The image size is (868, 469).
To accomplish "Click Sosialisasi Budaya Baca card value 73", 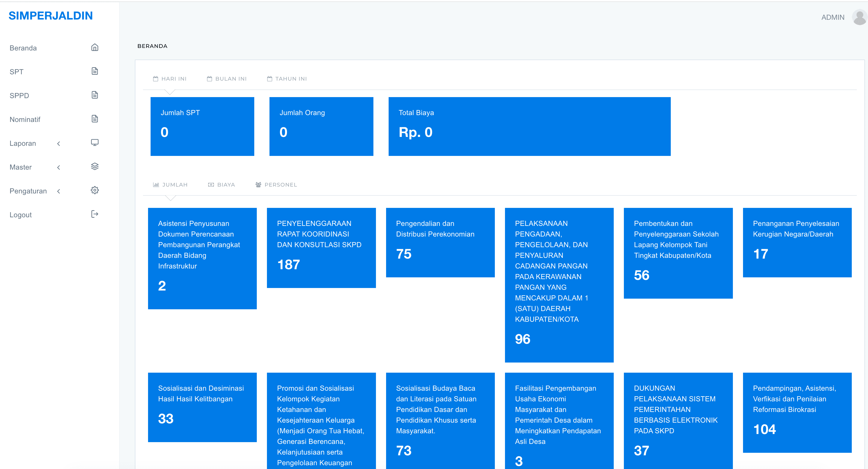I will [404, 451].
